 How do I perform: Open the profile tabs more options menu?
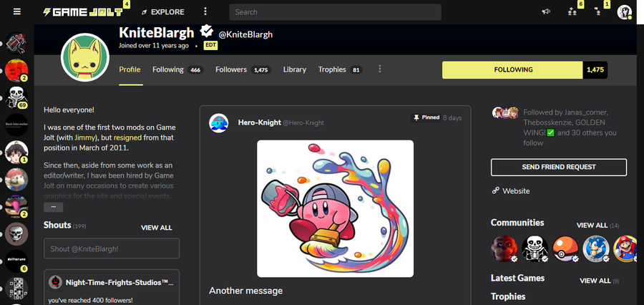[x=379, y=69]
